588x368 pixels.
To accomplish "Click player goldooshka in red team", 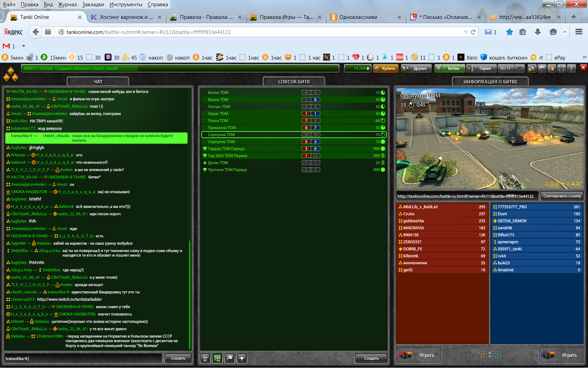I will tap(442, 221).
